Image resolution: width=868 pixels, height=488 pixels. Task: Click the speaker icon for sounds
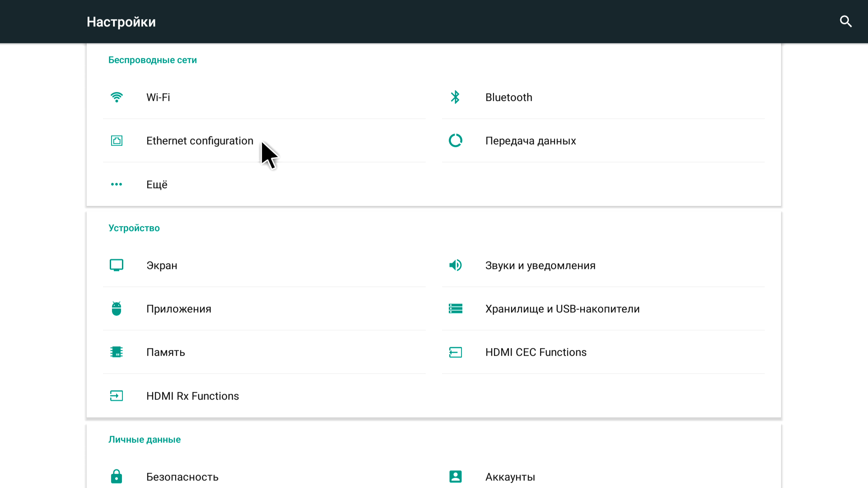click(455, 265)
